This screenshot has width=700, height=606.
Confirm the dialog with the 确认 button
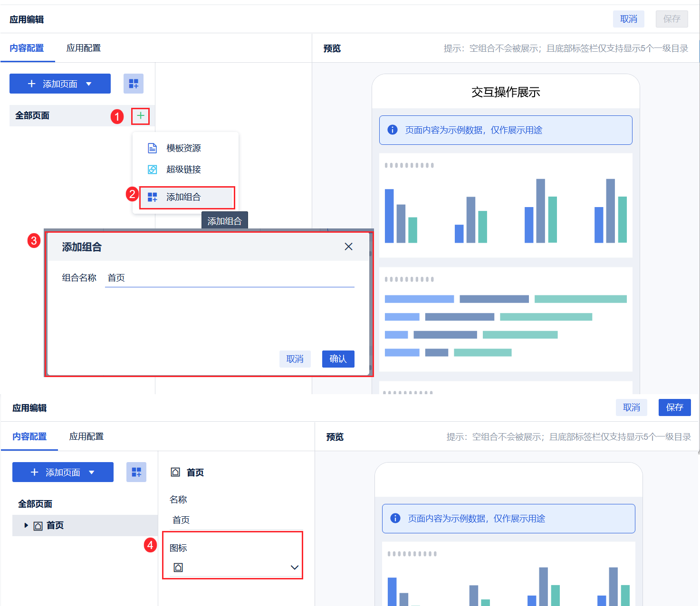click(338, 359)
